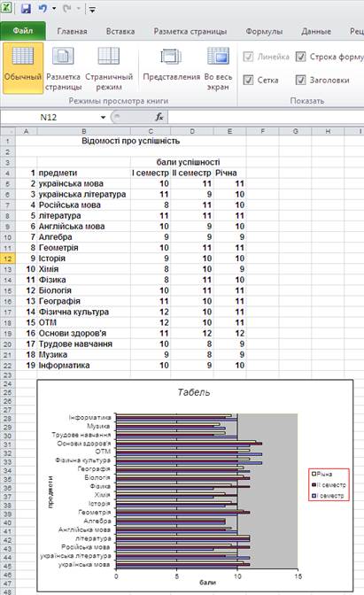Click the Name Box showing N12
The height and width of the screenshot is (595, 364).
(x=50, y=117)
